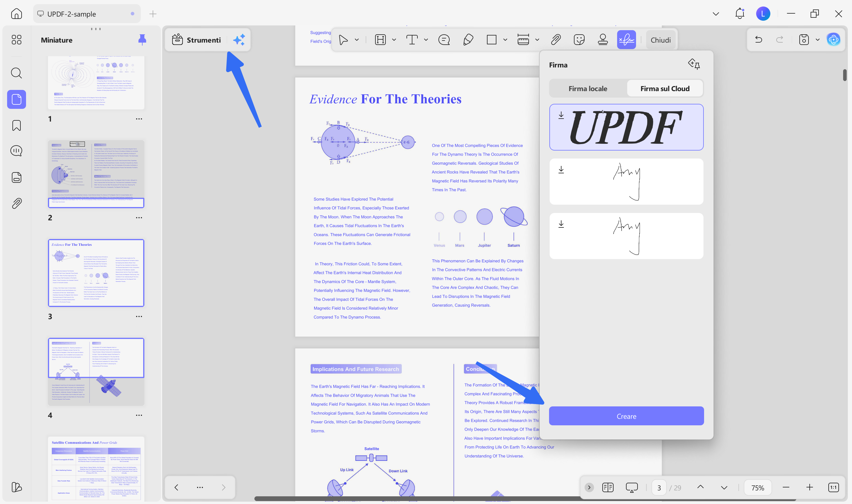Zoom out with the minus button
The width and height of the screenshot is (852, 504).
click(x=786, y=487)
